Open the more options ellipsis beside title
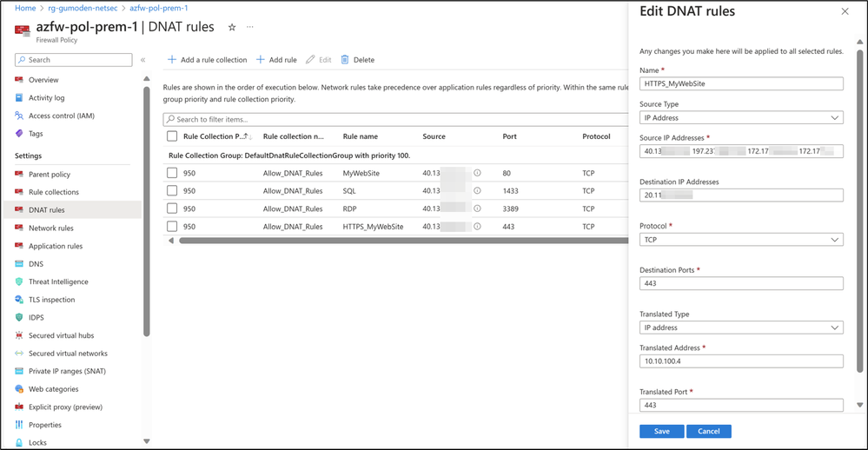 [x=250, y=27]
